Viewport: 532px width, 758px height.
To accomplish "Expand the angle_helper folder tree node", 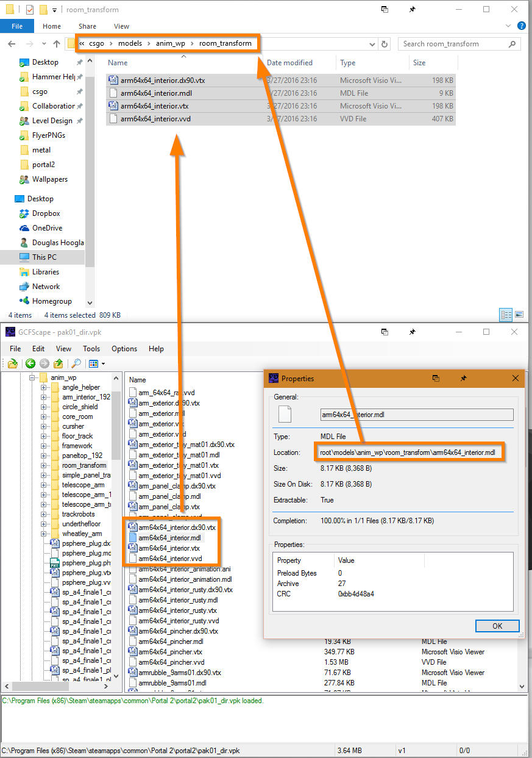I will pos(44,387).
